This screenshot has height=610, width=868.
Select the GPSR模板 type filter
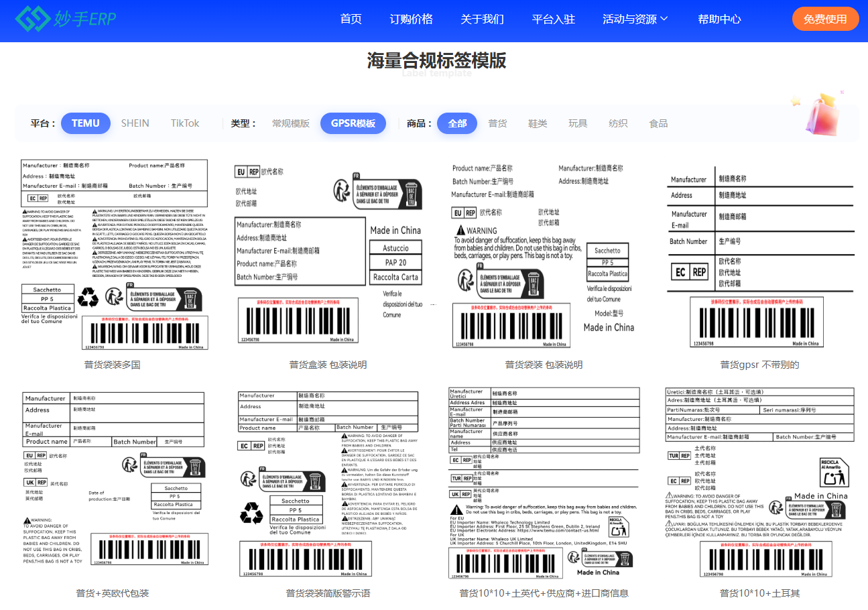pos(353,123)
